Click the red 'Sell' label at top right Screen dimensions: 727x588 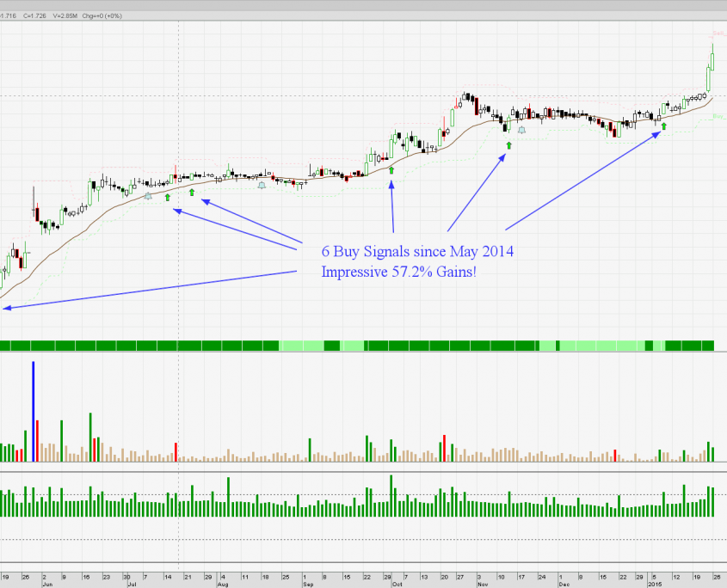[x=717, y=34]
